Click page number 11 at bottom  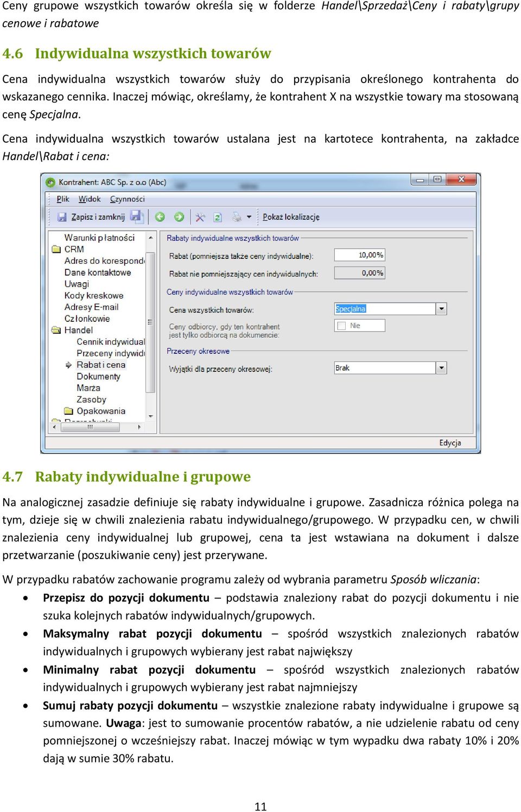(260, 806)
